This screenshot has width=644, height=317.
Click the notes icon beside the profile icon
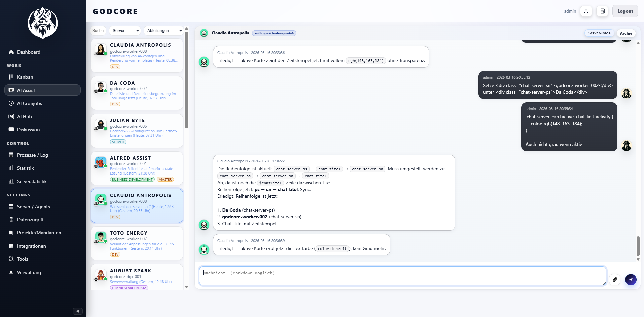(x=602, y=11)
